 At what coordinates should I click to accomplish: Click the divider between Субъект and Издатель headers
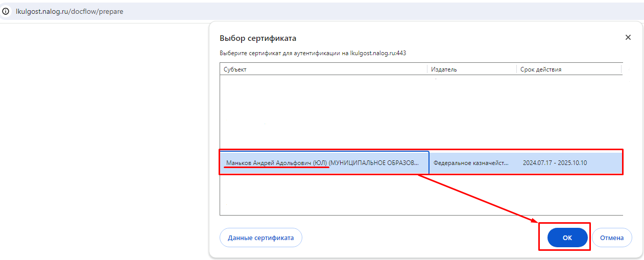click(x=427, y=69)
